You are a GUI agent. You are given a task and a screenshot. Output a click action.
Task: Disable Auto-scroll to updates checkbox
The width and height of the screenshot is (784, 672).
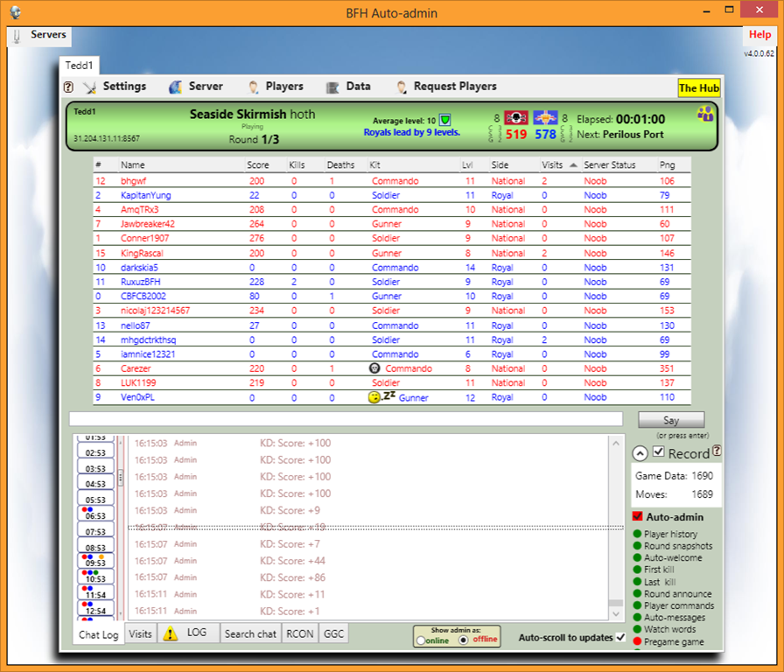[620, 638]
